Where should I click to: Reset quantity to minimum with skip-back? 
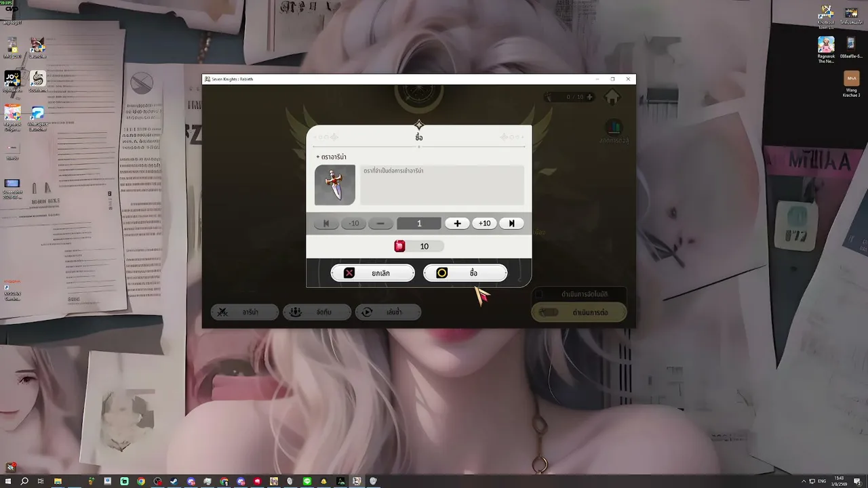point(326,224)
